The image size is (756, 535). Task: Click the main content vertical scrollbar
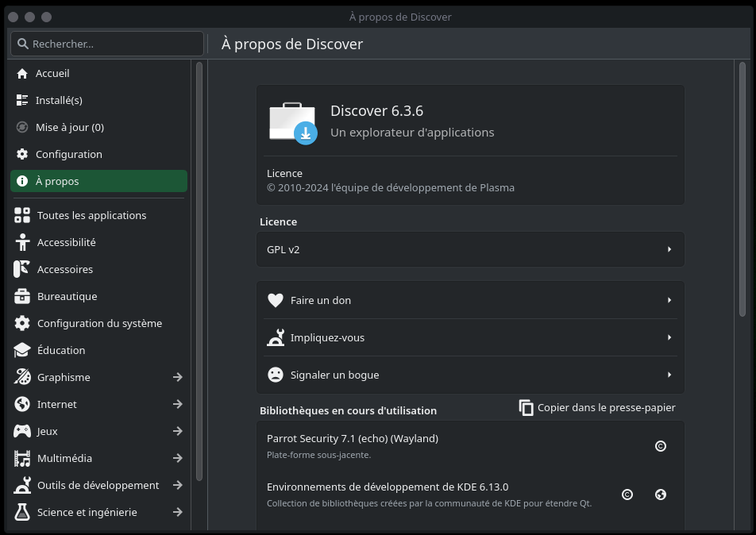[x=742, y=191]
